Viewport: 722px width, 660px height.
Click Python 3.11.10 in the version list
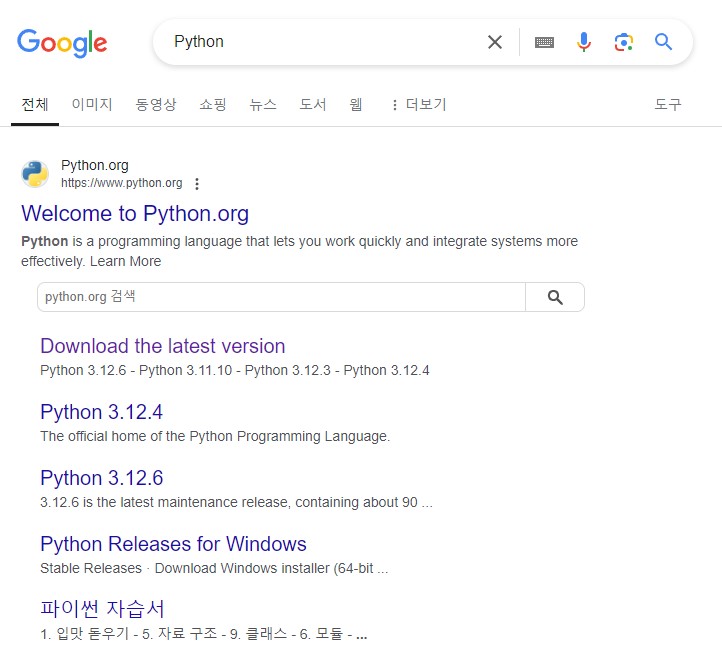point(186,370)
